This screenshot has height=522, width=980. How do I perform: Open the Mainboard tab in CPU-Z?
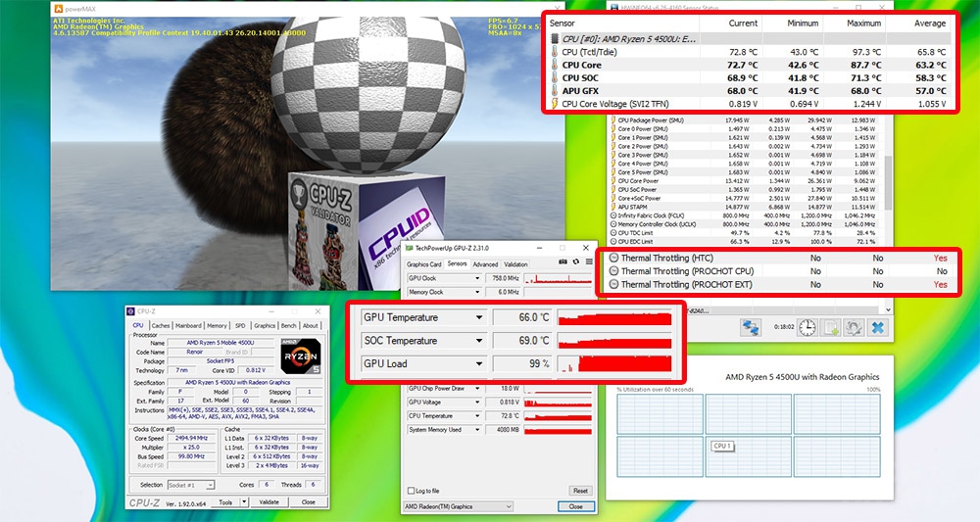(x=188, y=326)
